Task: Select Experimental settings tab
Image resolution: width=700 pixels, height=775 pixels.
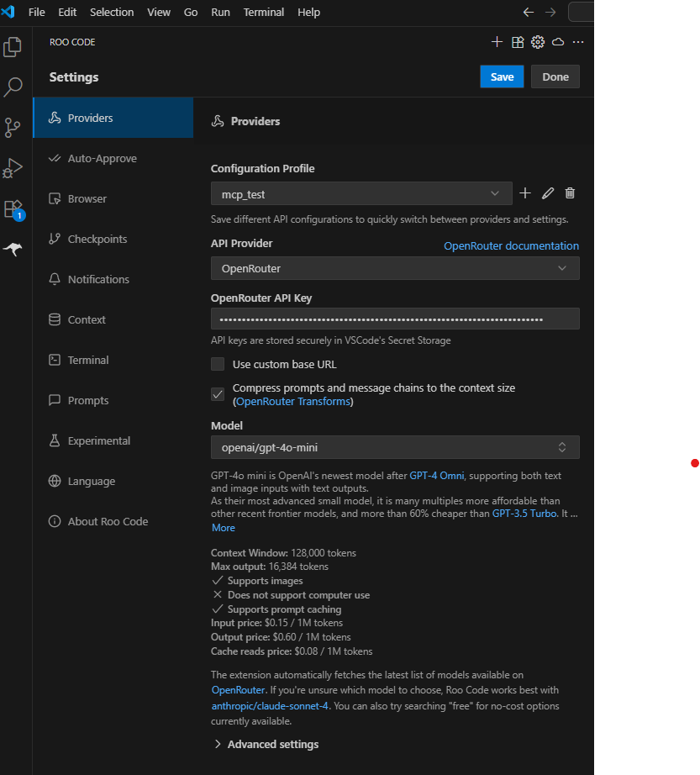Action: click(x=113, y=441)
